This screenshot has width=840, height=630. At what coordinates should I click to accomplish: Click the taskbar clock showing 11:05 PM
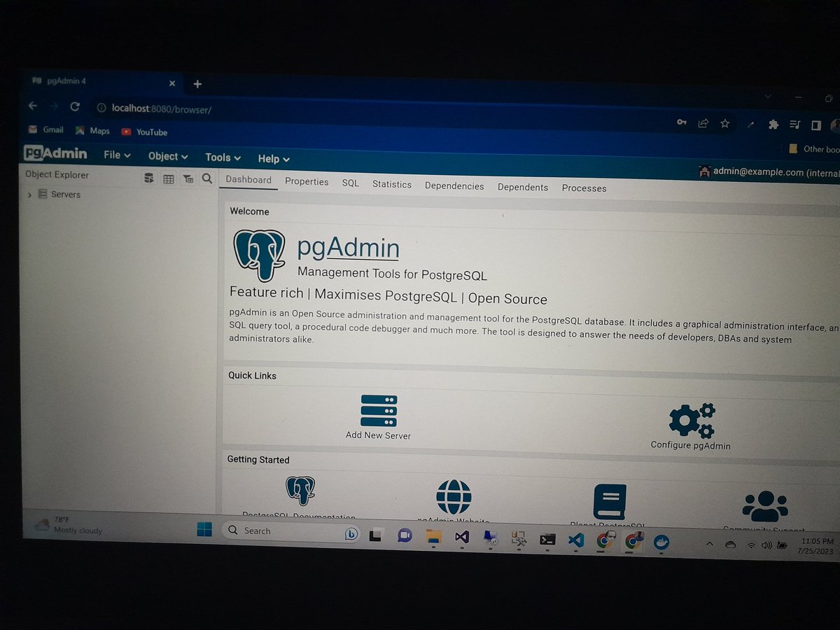(817, 547)
